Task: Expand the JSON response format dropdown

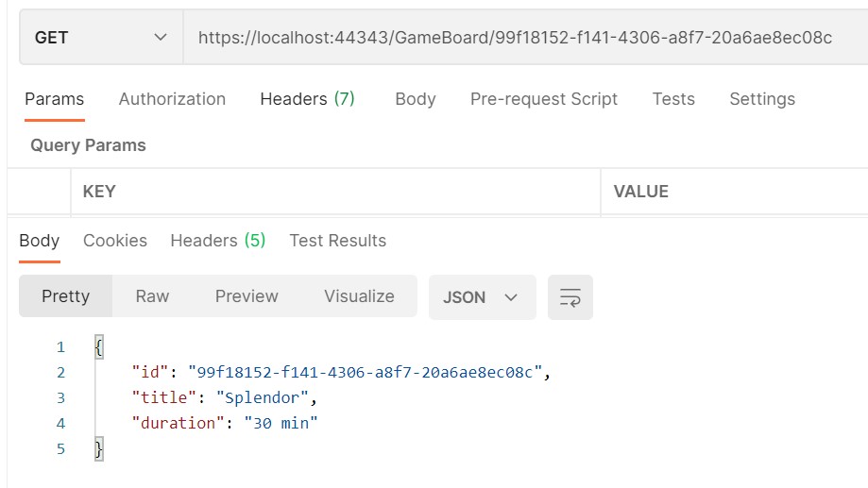Action: click(x=482, y=297)
